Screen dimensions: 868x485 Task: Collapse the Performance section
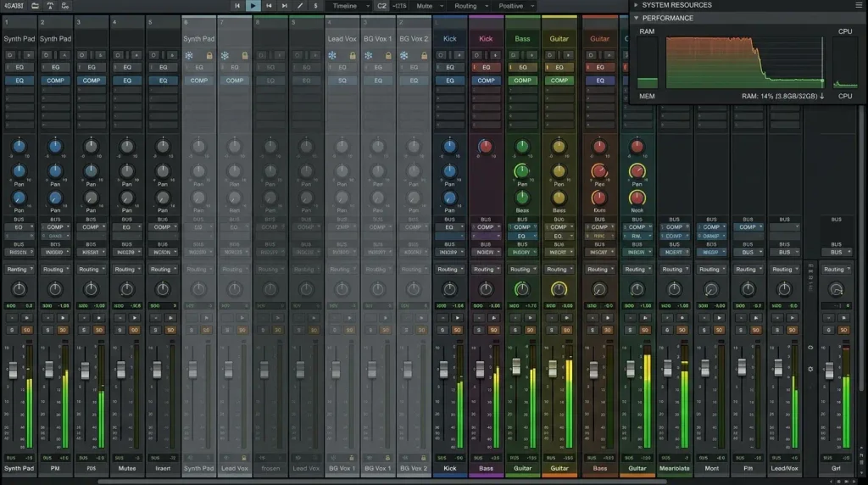pyautogui.click(x=636, y=19)
